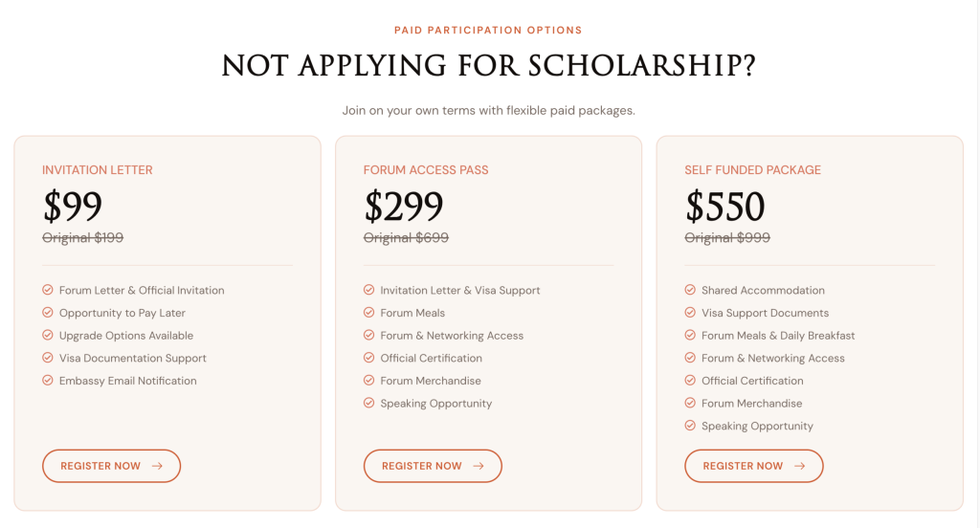Click checkmark icon beside Forum Letter & Official Invitation
Screen dimensions: 980x528
pos(48,290)
